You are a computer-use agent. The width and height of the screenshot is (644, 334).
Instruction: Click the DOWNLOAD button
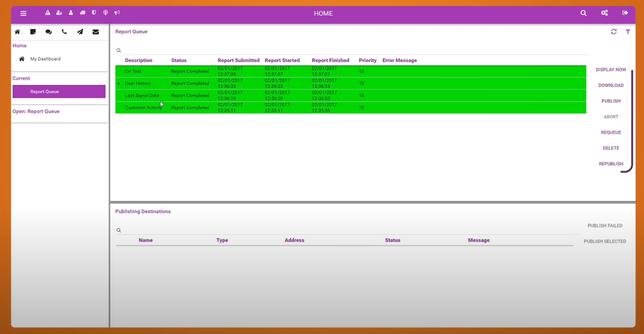click(611, 85)
